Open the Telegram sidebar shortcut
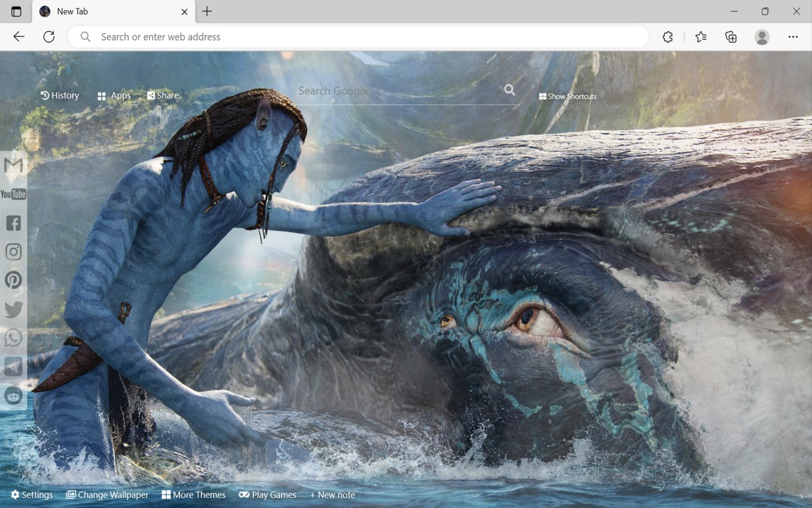Image resolution: width=812 pixels, height=508 pixels. pos(13,366)
